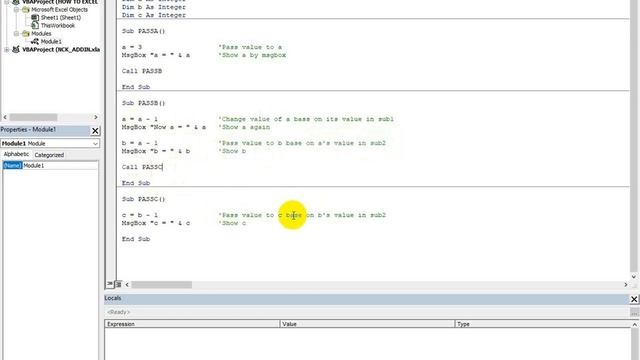Click Locals window scrollbar up arrow

coord(634,324)
